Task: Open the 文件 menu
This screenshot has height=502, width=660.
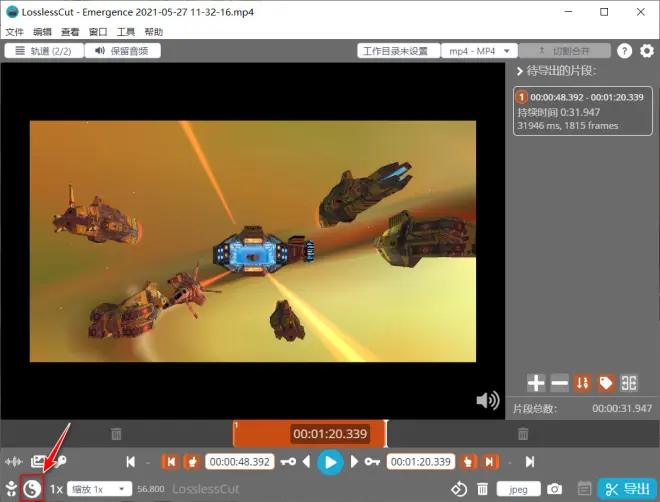Action: 14,32
